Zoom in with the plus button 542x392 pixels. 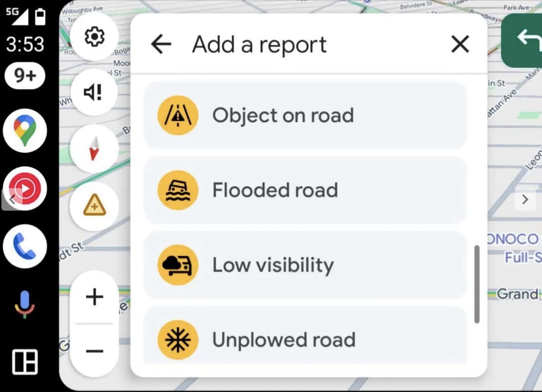pos(94,297)
